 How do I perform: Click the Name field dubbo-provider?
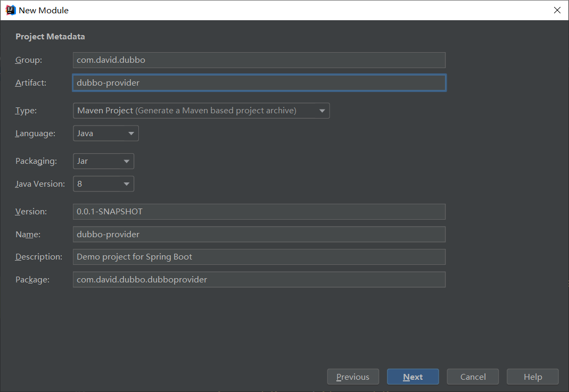pyautogui.click(x=259, y=234)
